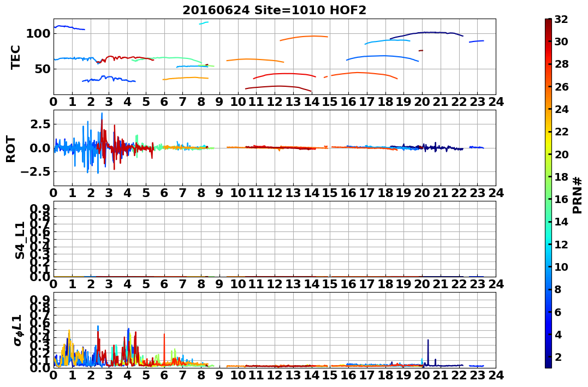Click the '−2.5' tick on the ROT axis

[36, 172]
